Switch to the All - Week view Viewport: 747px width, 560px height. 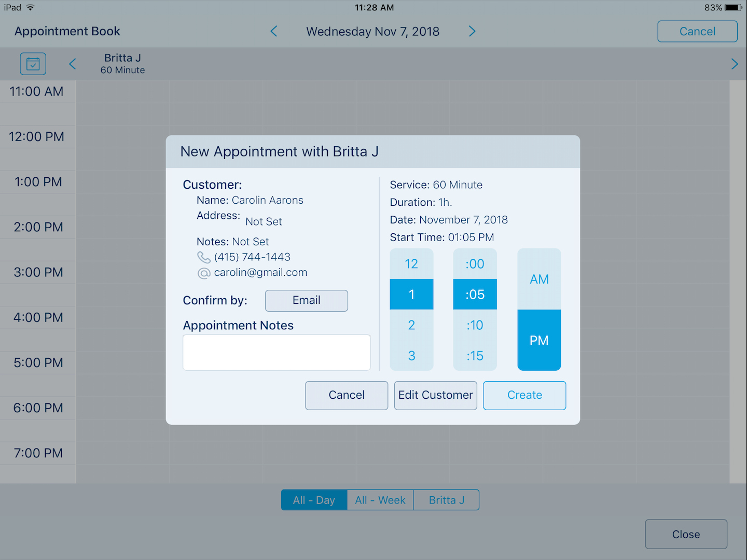(380, 500)
